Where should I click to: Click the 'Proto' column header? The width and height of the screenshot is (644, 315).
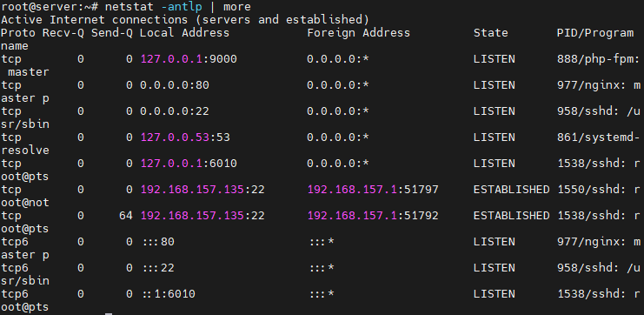pos(18,33)
